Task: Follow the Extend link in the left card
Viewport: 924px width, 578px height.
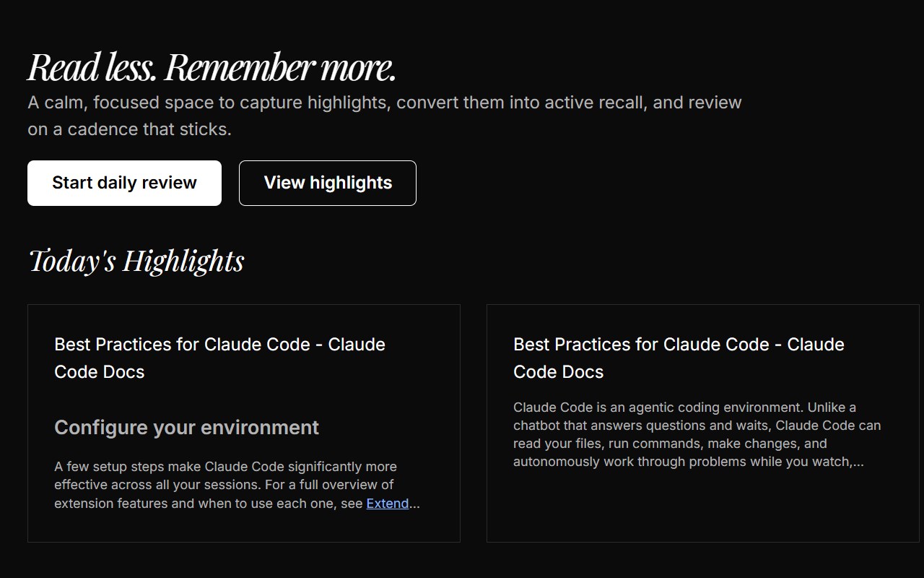Action: pyautogui.click(x=388, y=504)
